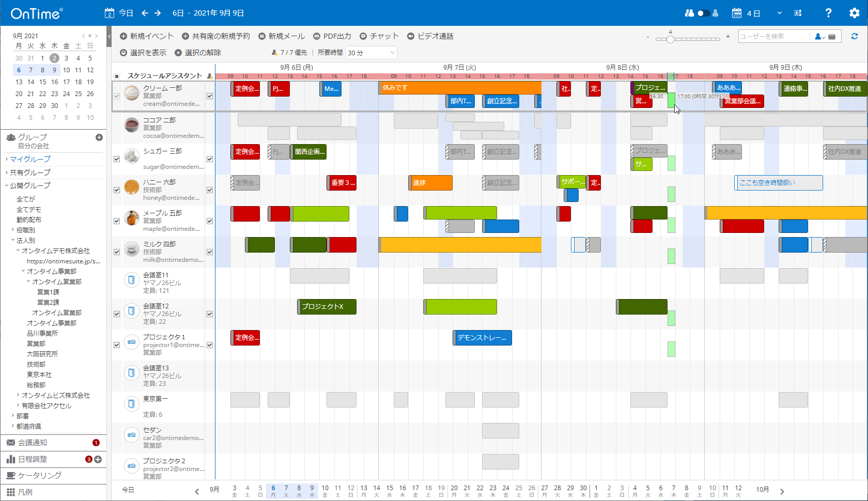Screen dimensions: 868x501
Task: Expand the マイグループ section
Action: [30, 159]
